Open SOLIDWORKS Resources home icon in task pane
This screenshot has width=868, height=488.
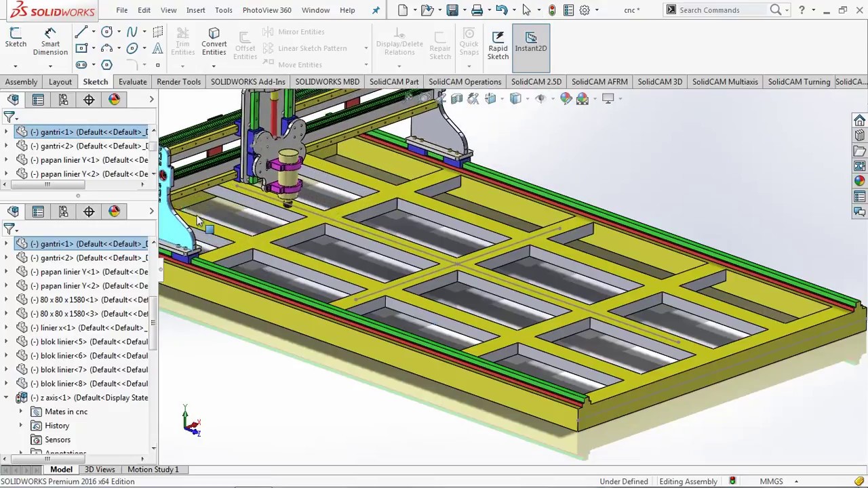(859, 120)
